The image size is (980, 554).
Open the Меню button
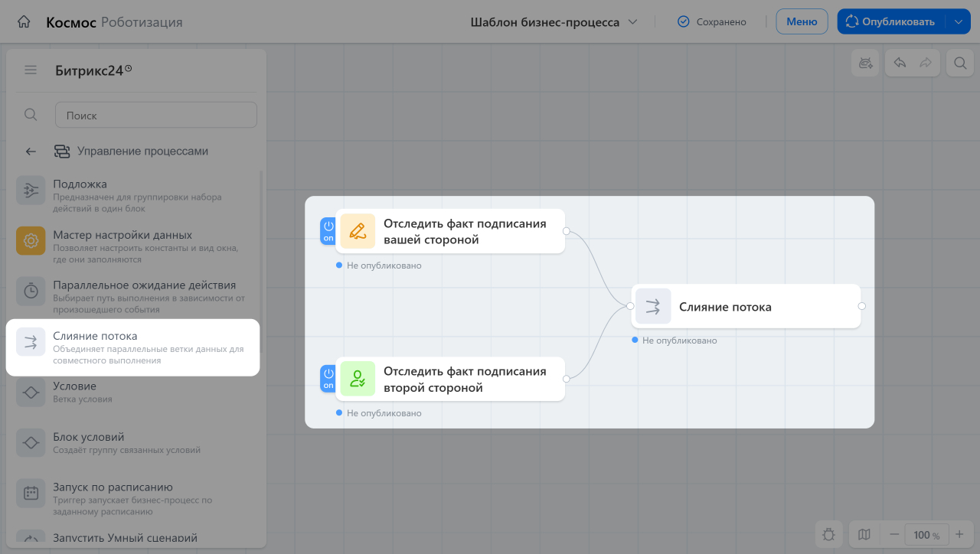(802, 21)
